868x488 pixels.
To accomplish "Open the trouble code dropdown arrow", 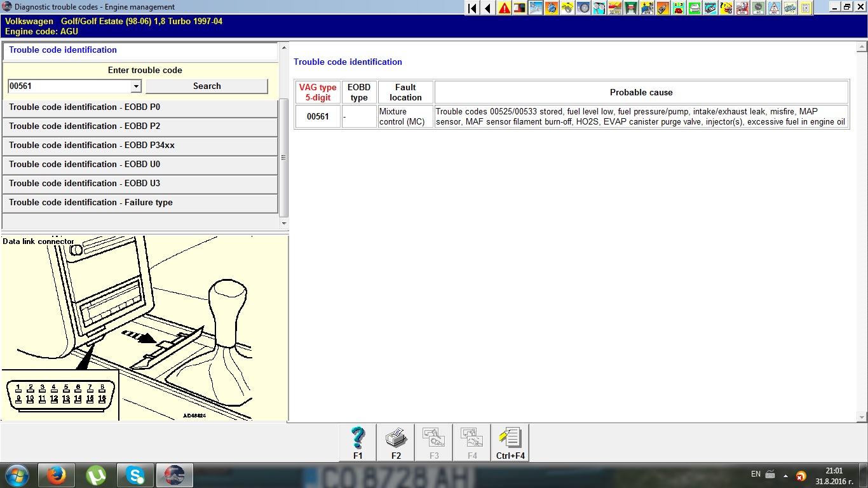I will tap(136, 86).
